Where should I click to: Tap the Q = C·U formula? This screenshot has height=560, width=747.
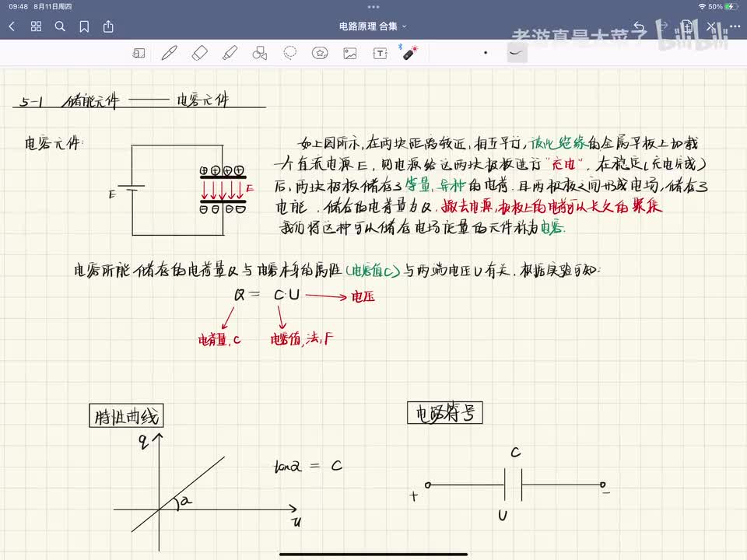point(267,295)
